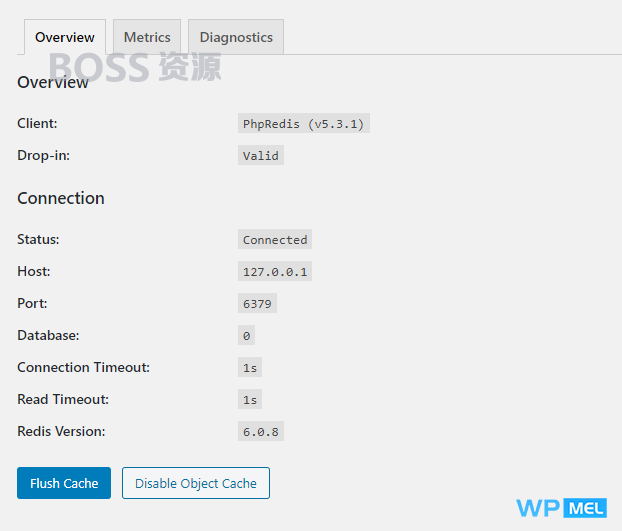This screenshot has height=531, width=622.
Task: Click the Redis Version 6.0.8 value
Action: click(261, 431)
